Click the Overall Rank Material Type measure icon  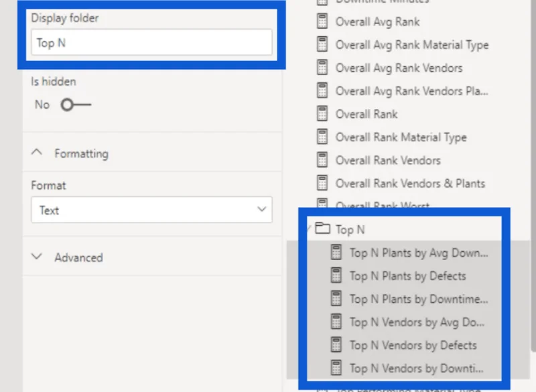pyautogui.click(x=322, y=137)
